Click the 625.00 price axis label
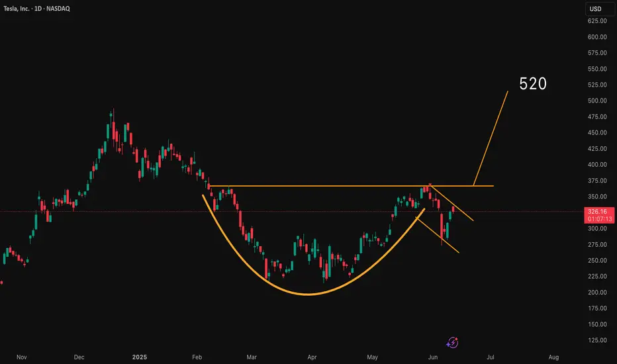Viewport: 617px width, 364px height. (597, 21)
